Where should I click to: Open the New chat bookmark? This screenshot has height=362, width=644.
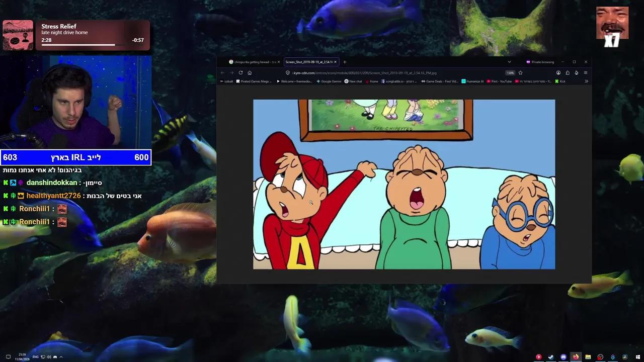[353, 81]
